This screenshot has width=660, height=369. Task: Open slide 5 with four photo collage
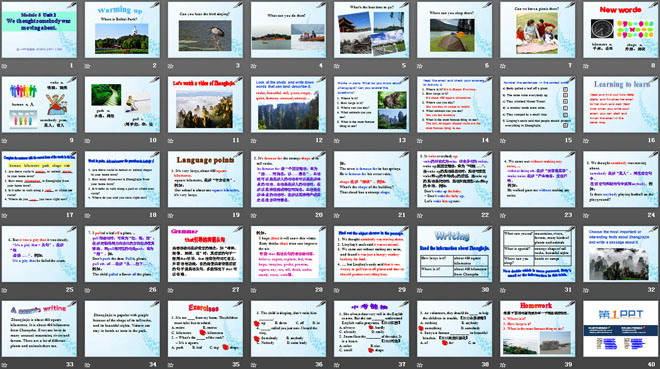click(371, 30)
